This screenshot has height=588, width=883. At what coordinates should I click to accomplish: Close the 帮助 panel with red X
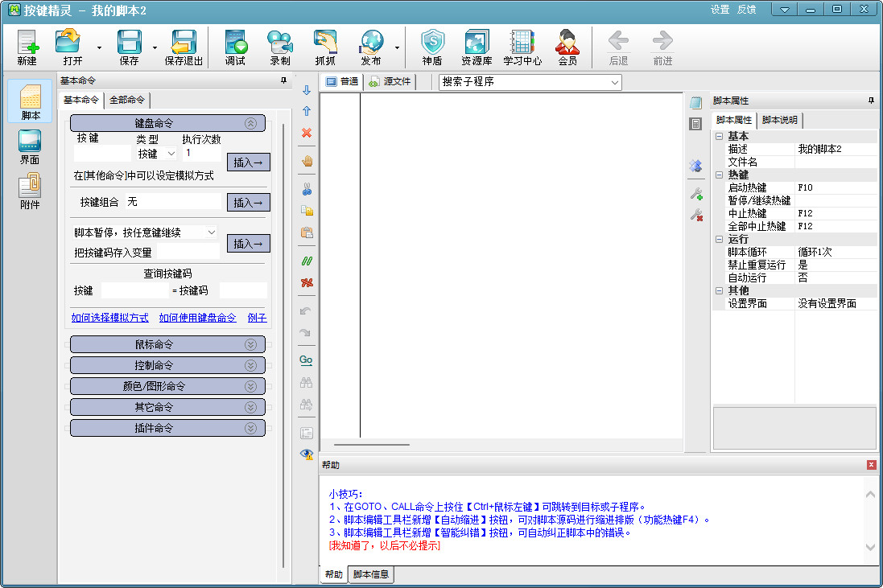[871, 465]
